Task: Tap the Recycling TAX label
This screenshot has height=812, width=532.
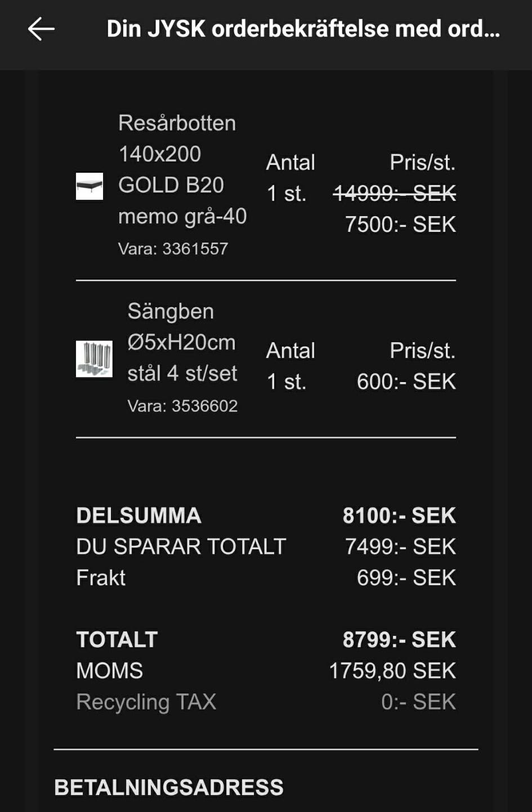Action: point(146,702)
